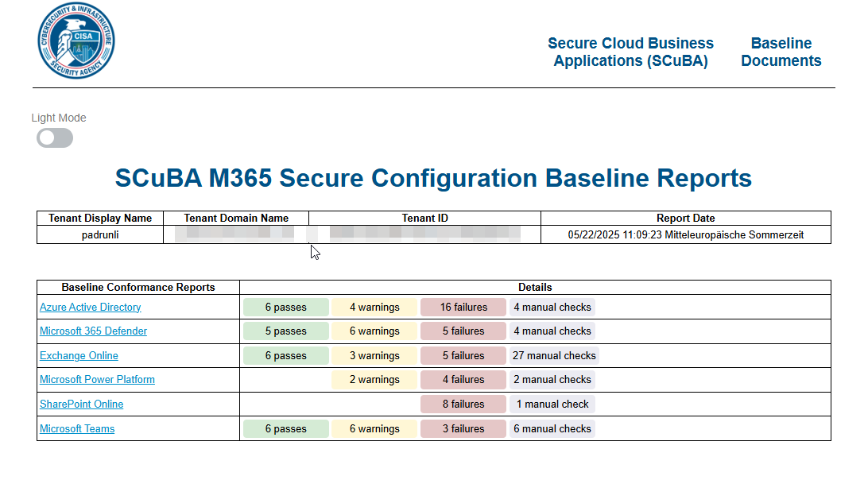Click Azure Active Directory 4 warnings badge
The height and width of the screenshot is (480, 868).
tap(374, 308)
